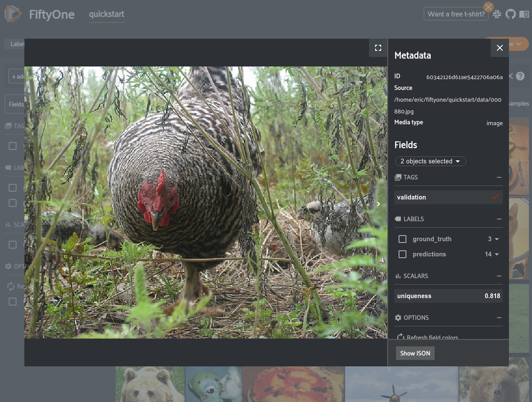Click the FiftyOne logo

[x=13, y=13]
